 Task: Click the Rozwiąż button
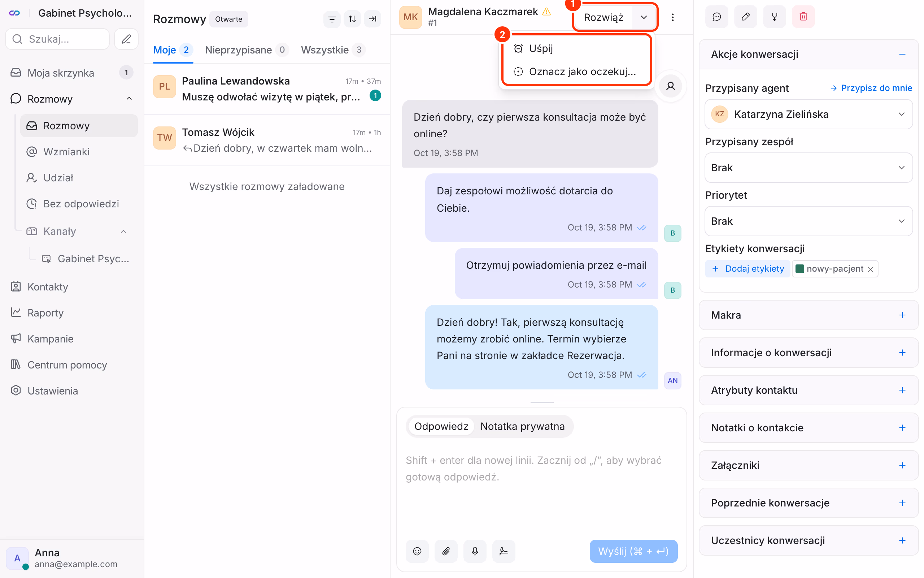[x=603, y=17]
